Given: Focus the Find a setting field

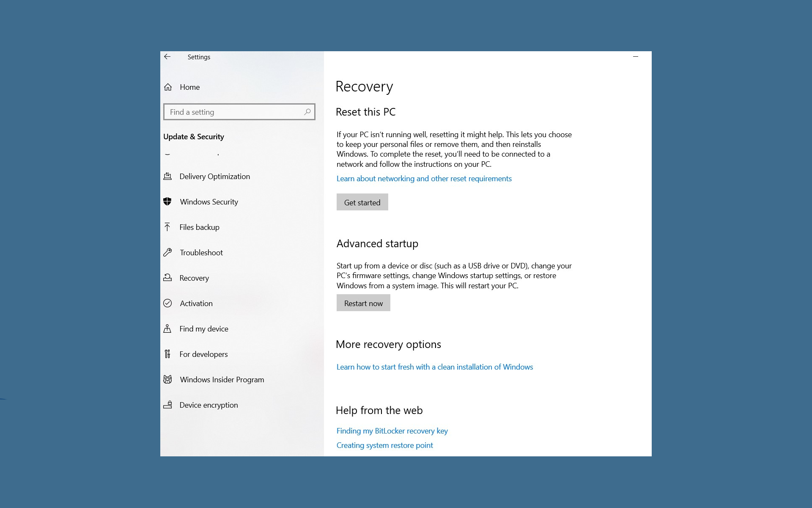Looking at the screenshot, I should (x=239, y=112).
